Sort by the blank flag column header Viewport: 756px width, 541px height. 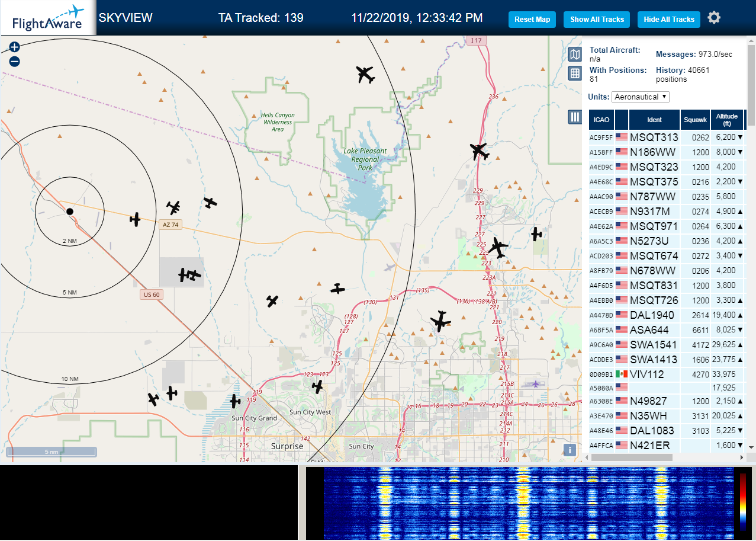[622, 120]
